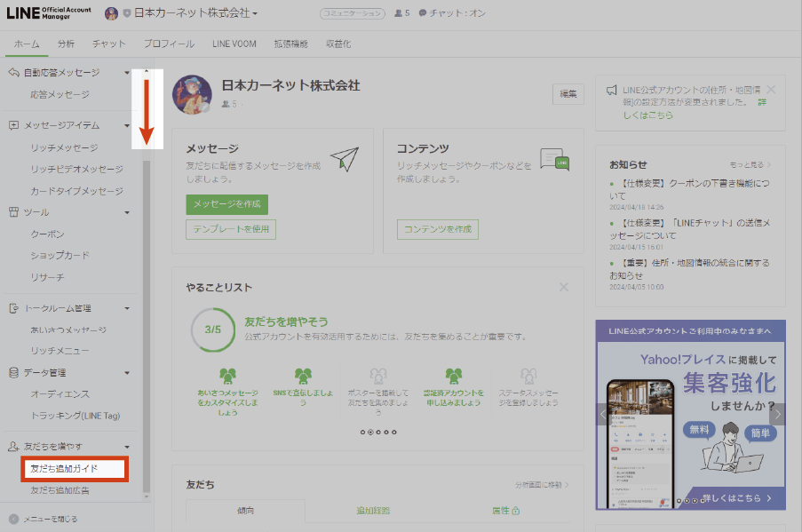Click 認証済アカウントを申し込みましょう task icon
This screenshot has width=802, height=532.
point(454,376)
